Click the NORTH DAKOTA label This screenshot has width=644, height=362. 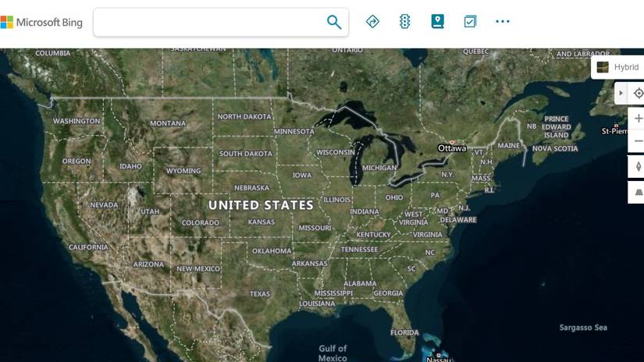[x=244, y=116]
